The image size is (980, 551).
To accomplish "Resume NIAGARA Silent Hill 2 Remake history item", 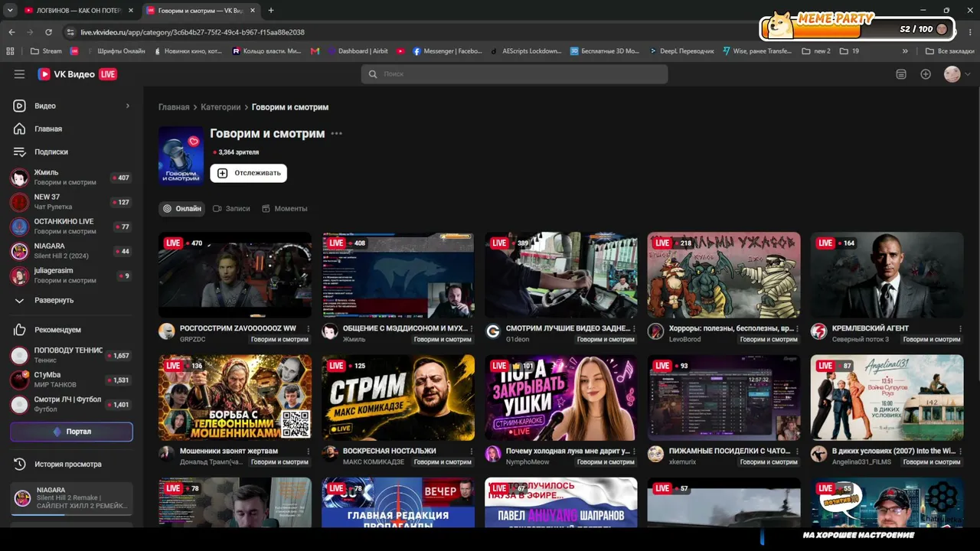I will coord(71,500).
